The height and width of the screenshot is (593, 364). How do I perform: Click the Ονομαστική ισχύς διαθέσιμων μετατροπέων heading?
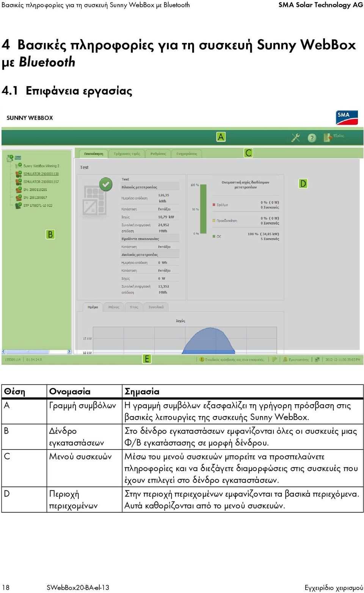click(246, 185)
